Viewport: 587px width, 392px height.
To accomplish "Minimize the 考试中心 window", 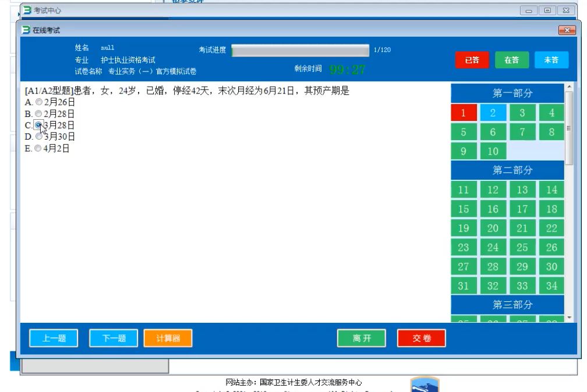I will (529, 10).
